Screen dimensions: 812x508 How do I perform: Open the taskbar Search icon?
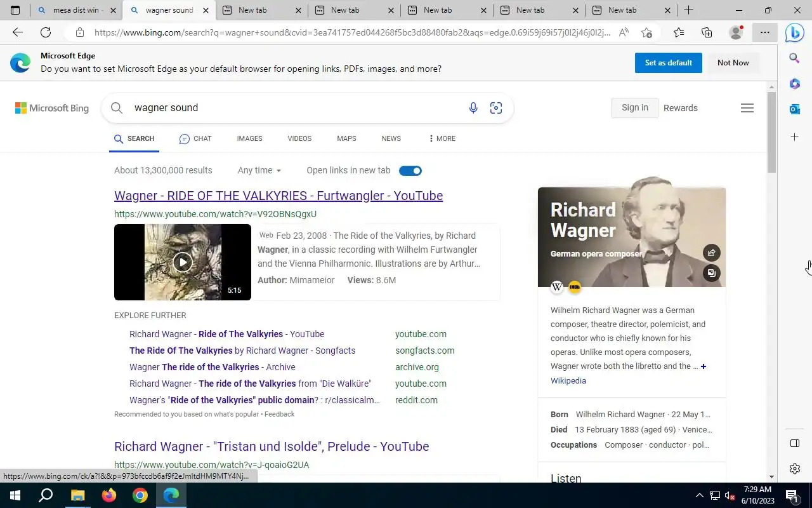[46, 495]
